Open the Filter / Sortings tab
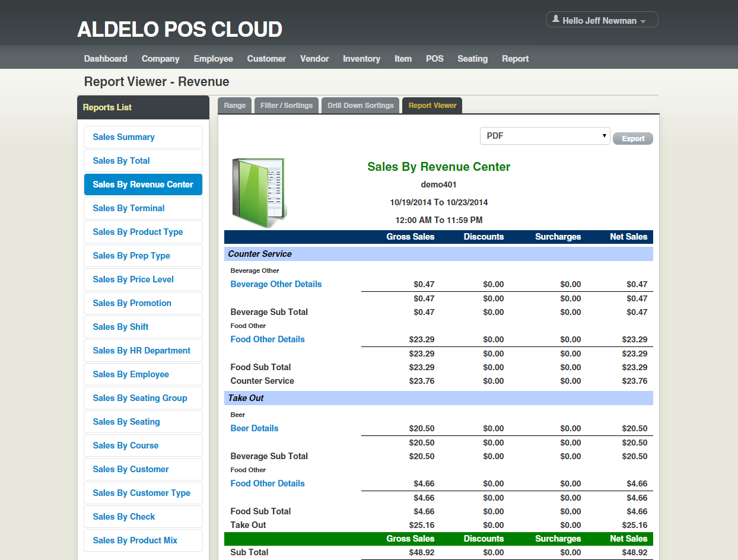 click(x=287, y=106)
